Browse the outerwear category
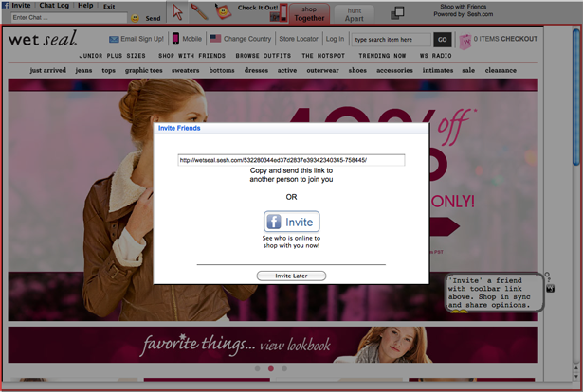583x392 pixels. pyautogui.click(x=322, y=70)
